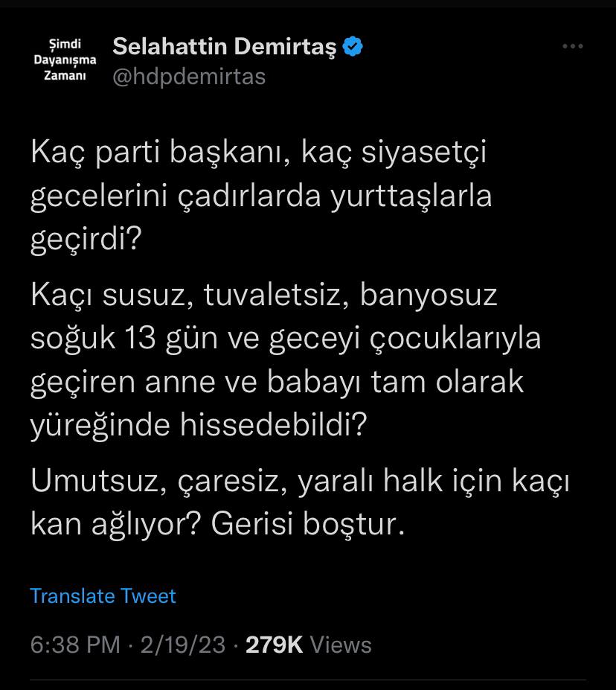The width and height of the screenshot is (616, 690).
Task: Click the line beginning "Kaçı susuz"
Action: [x=263, y=296]
